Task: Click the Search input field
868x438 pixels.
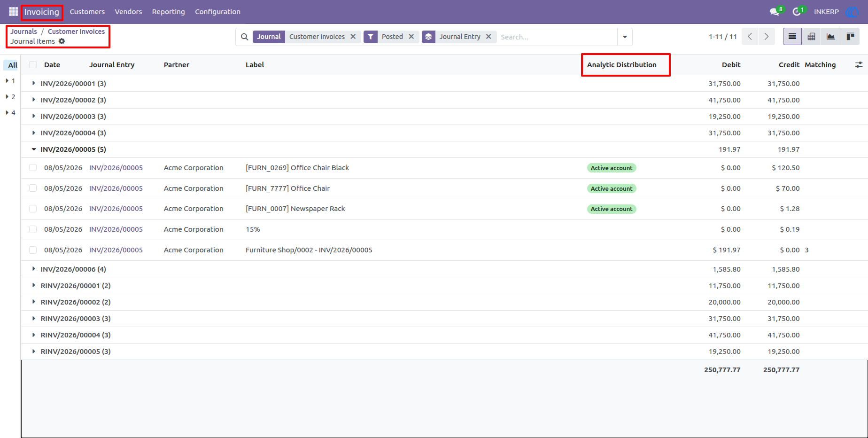Action: tap(557, 37)
